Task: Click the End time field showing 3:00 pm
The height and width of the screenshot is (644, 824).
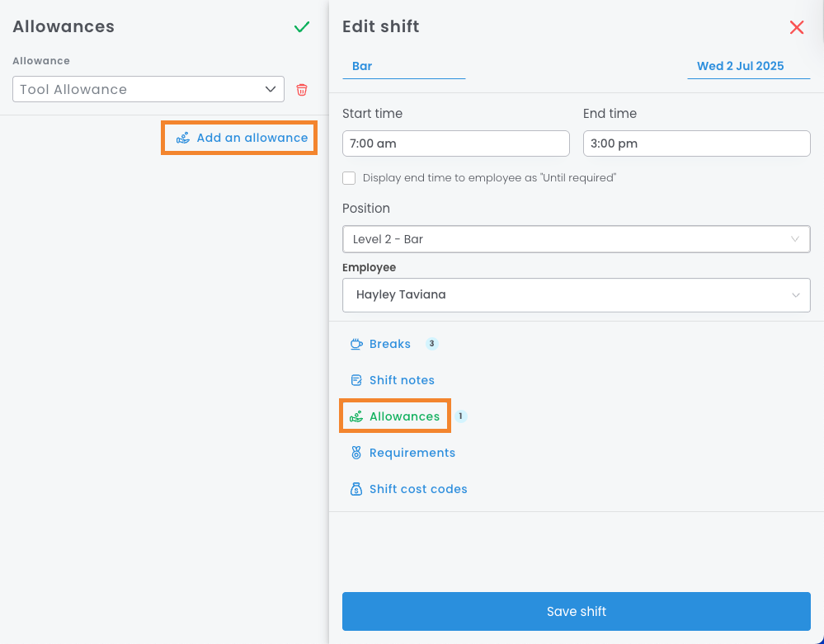Action: 696,143
